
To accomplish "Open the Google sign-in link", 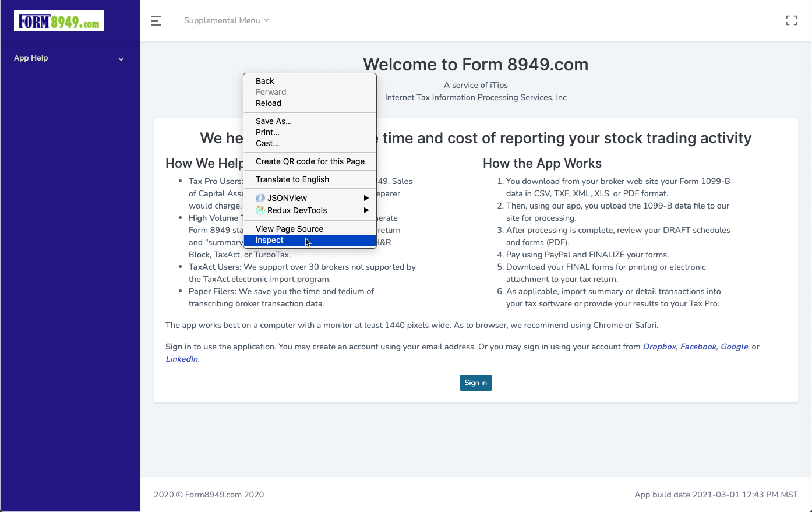I will pos(734,347).
